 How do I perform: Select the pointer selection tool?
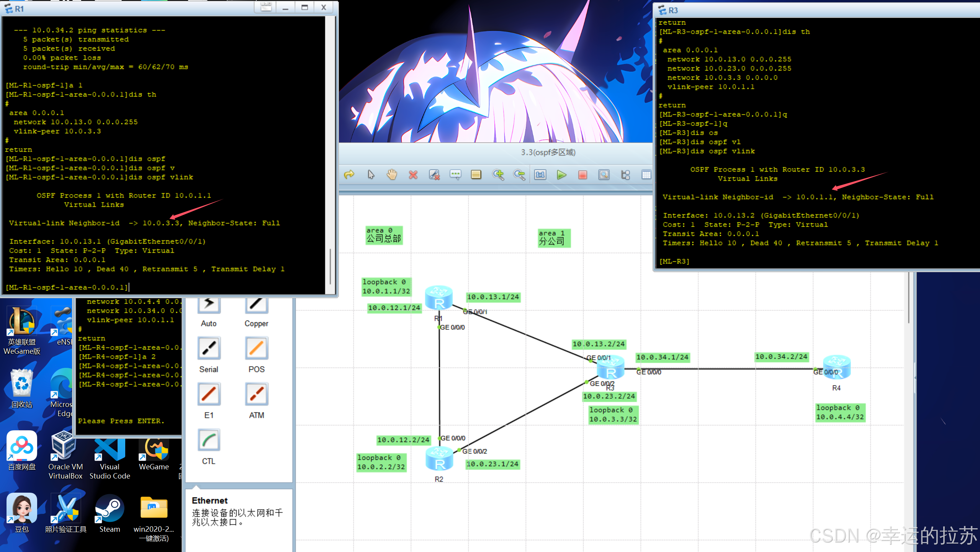pyautogui.click(x=371, y=175)
